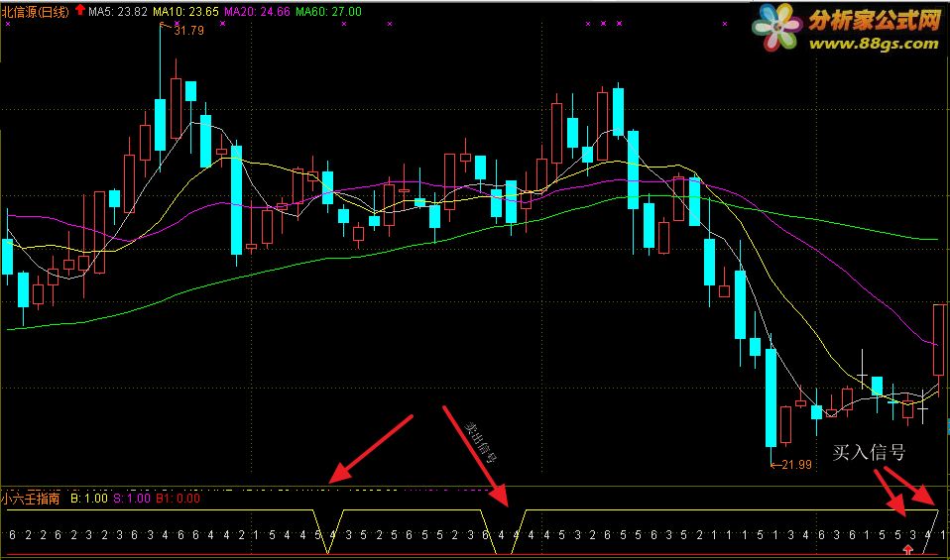
Task: Click the 21.99 low price label
Action: point(796,464)
